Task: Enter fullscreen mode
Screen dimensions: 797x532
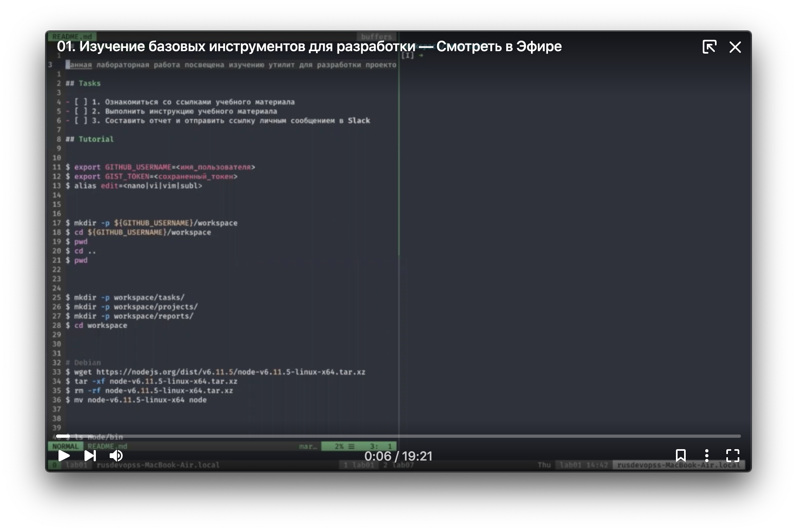Action: point(732,455)
